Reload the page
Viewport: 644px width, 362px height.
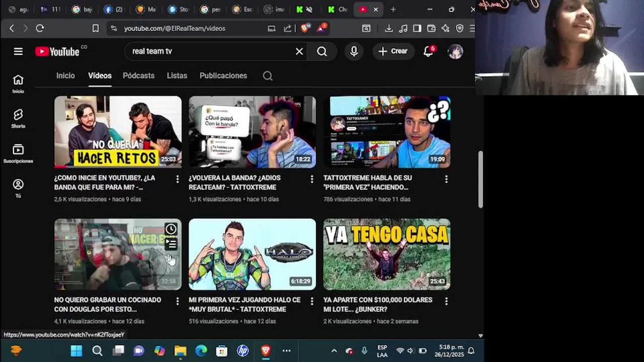tap(40, 29)
